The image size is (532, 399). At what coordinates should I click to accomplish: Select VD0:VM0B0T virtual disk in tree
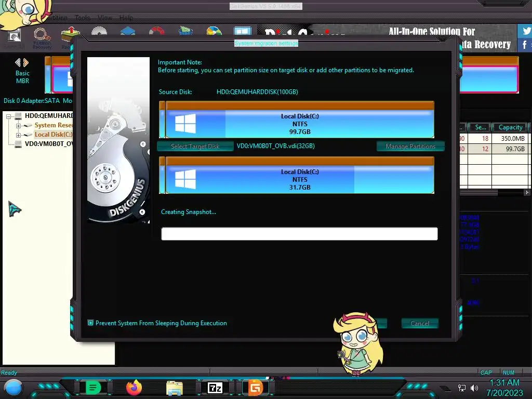tap(49, 143)
